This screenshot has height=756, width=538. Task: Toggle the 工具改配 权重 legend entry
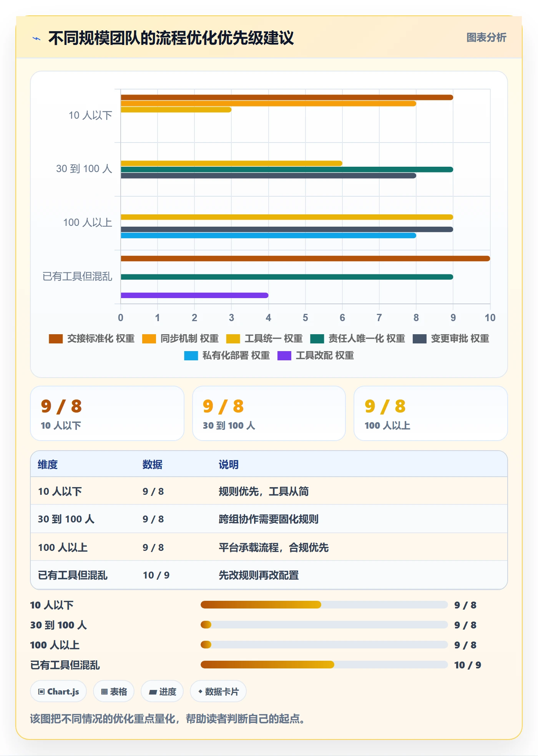(x=315, y=355)
